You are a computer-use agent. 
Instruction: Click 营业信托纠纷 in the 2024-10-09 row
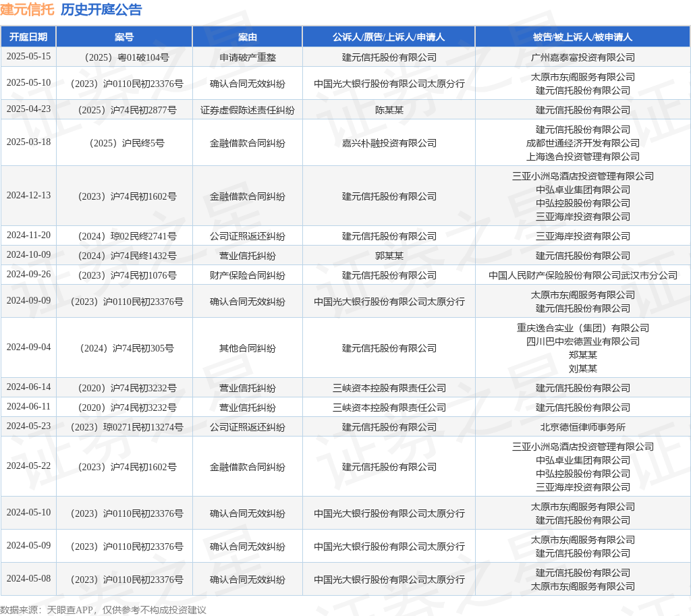247,256
